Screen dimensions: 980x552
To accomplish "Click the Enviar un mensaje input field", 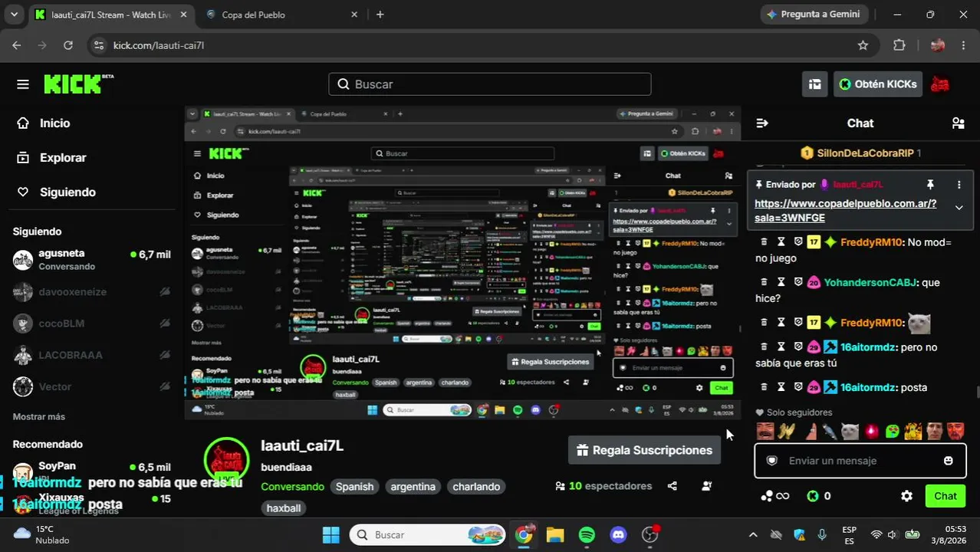I will 859,461.
